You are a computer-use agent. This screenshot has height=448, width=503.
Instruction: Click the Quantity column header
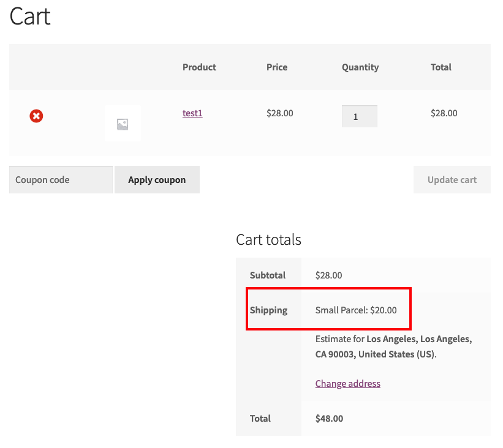pyautogui.click(x=360, y=67)
